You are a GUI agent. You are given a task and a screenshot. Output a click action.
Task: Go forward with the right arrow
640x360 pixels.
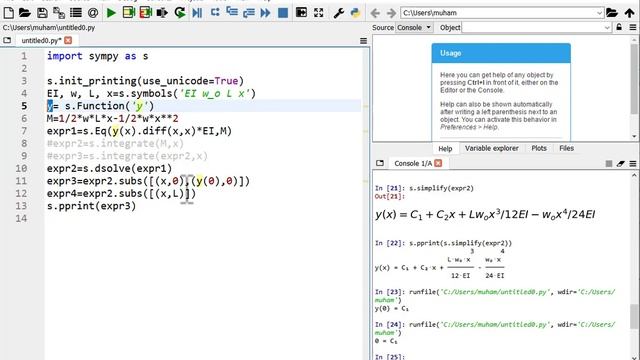[x=391, y=13]
